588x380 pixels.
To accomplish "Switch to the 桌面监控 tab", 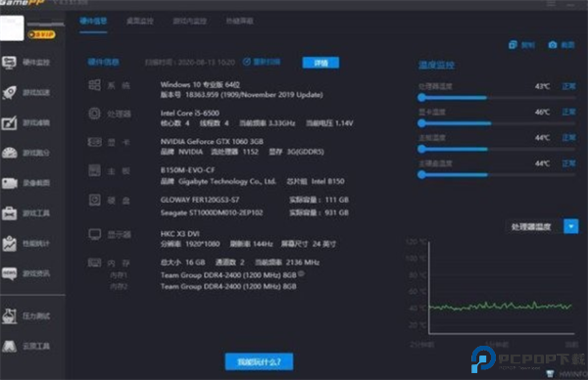I will 140,21.
